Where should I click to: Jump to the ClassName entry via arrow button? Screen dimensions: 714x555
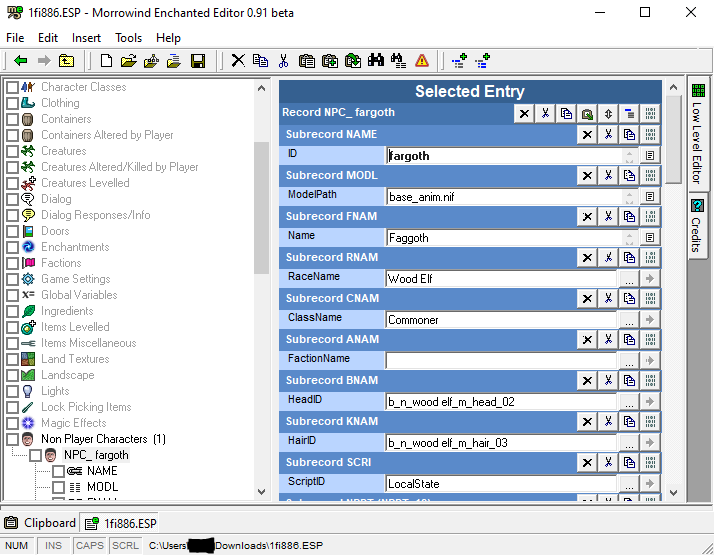(x=650, y=320)
